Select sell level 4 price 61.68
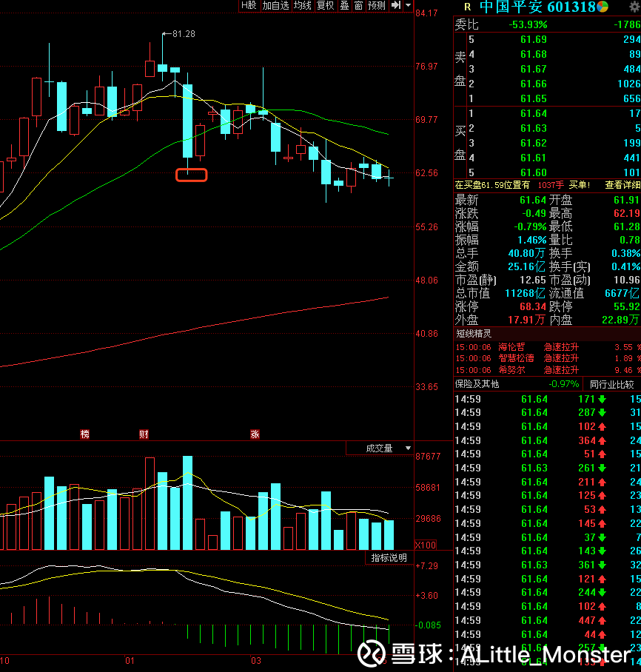 (534, 55)
